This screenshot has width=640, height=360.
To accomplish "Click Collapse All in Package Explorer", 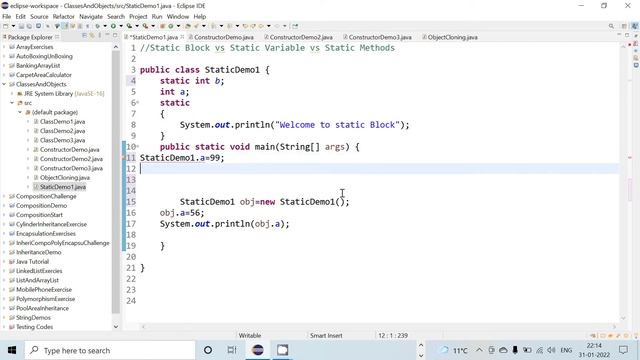I will coord(84,36).
